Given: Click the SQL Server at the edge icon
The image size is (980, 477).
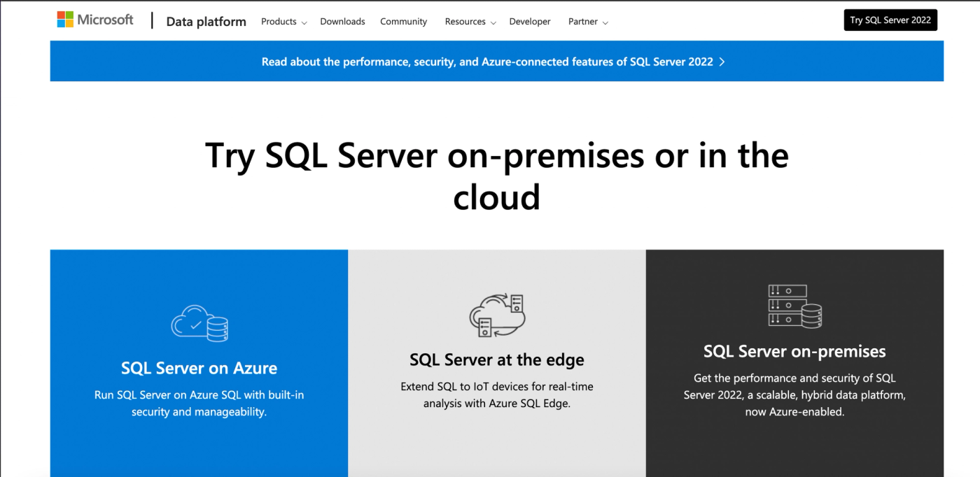Looking at the screenshot, I should click(x=496, y=315).
